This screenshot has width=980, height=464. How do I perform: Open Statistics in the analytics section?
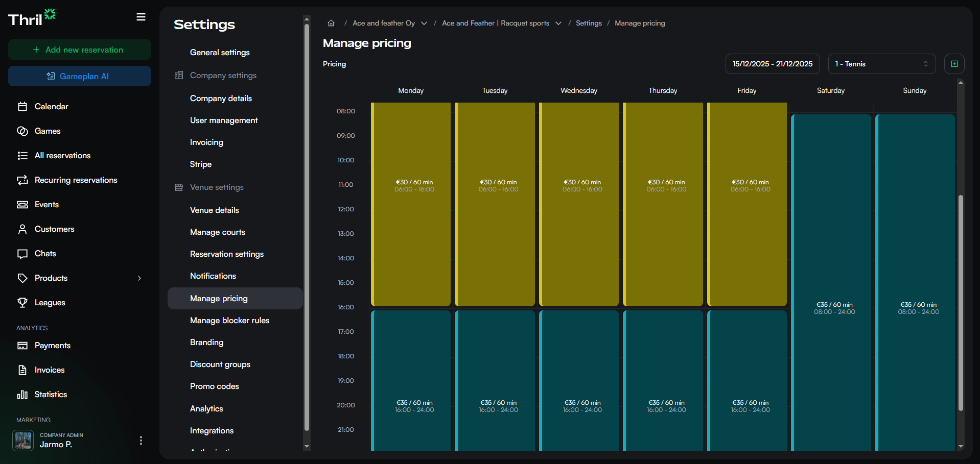coord(51,394)
